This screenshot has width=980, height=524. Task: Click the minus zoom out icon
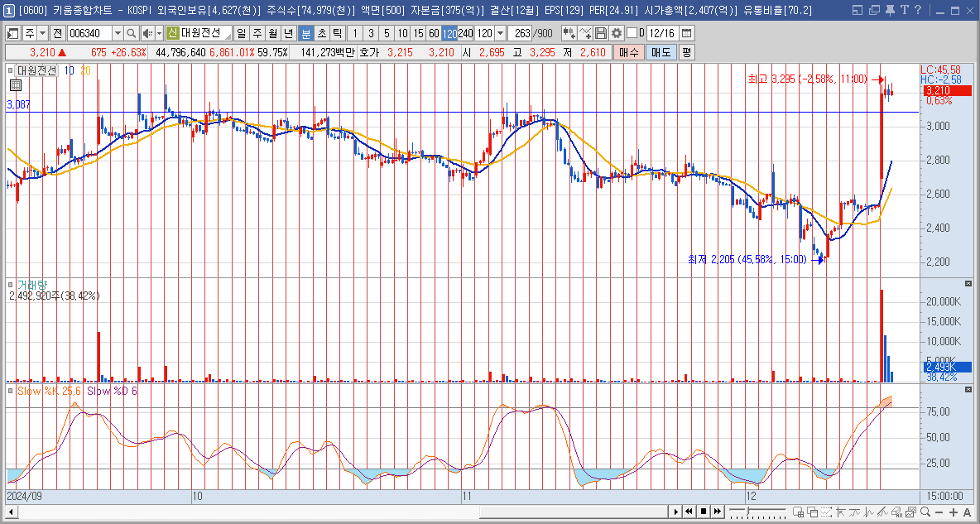939,512
